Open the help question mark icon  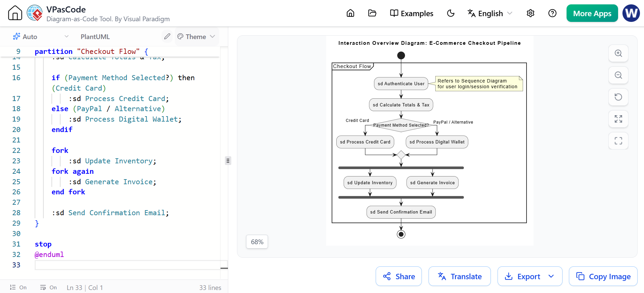click(552, 13)
